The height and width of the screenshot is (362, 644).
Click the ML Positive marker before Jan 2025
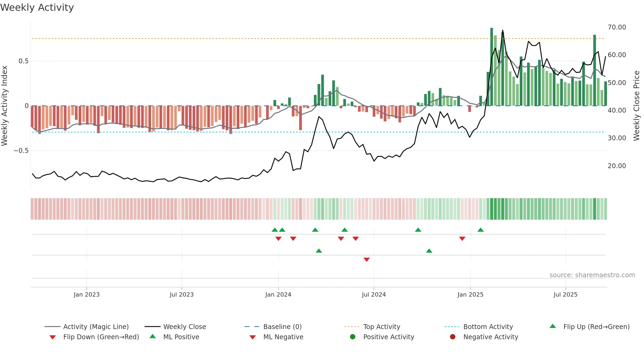[x=429, y=251]
